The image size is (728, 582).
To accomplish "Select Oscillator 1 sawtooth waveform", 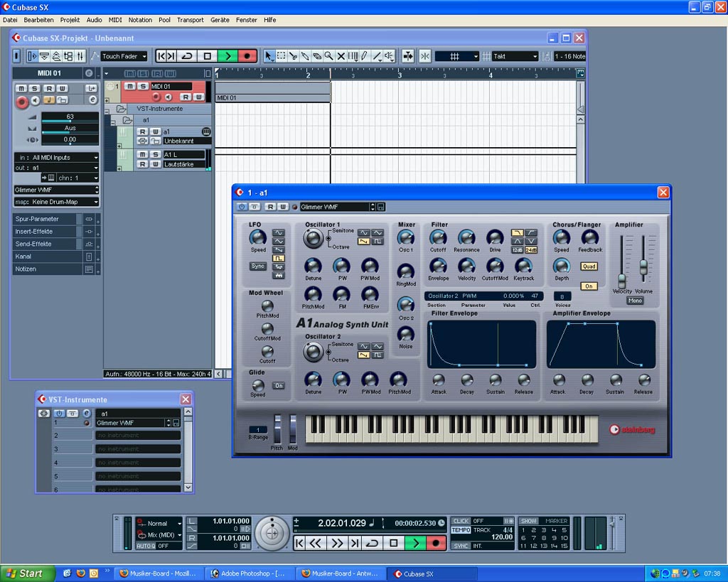I will [x=363, y=242].
